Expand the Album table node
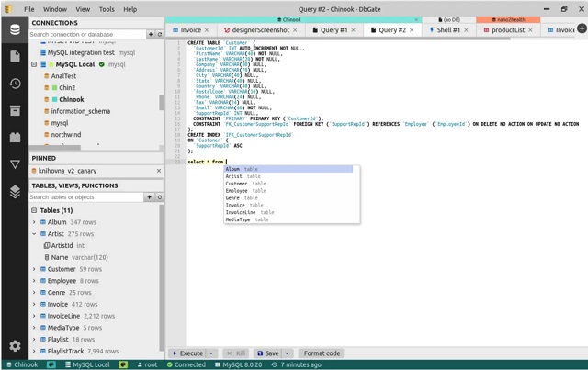This screenshot has width=588, height=370. [x=34, y=222]
